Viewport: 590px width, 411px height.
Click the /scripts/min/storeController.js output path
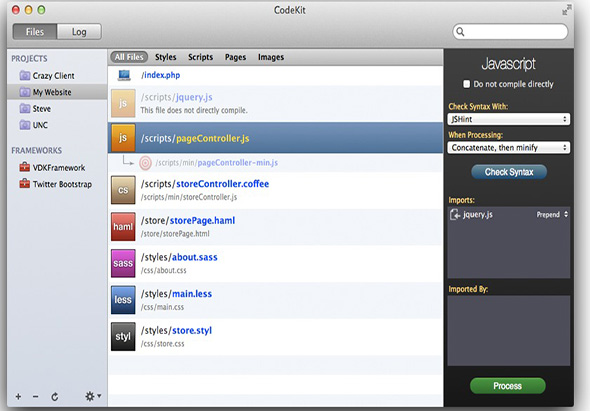[x=189, y=197]
